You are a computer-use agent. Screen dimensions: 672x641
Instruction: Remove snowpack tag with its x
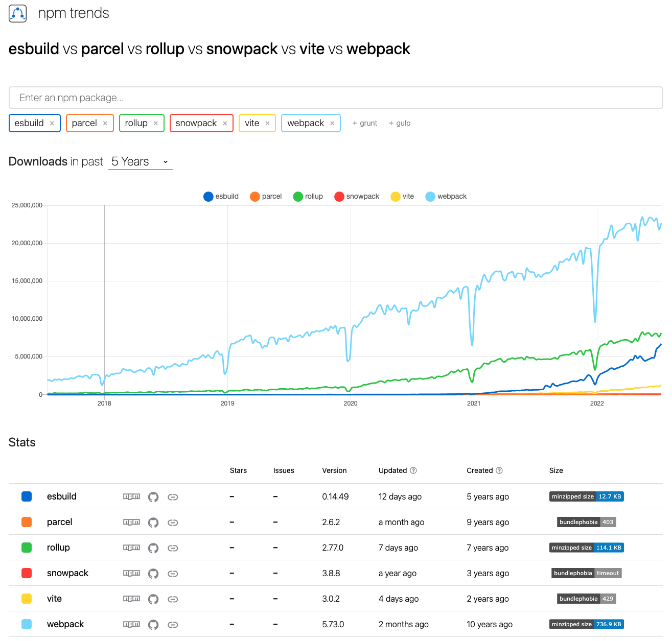tap(225, 123)
